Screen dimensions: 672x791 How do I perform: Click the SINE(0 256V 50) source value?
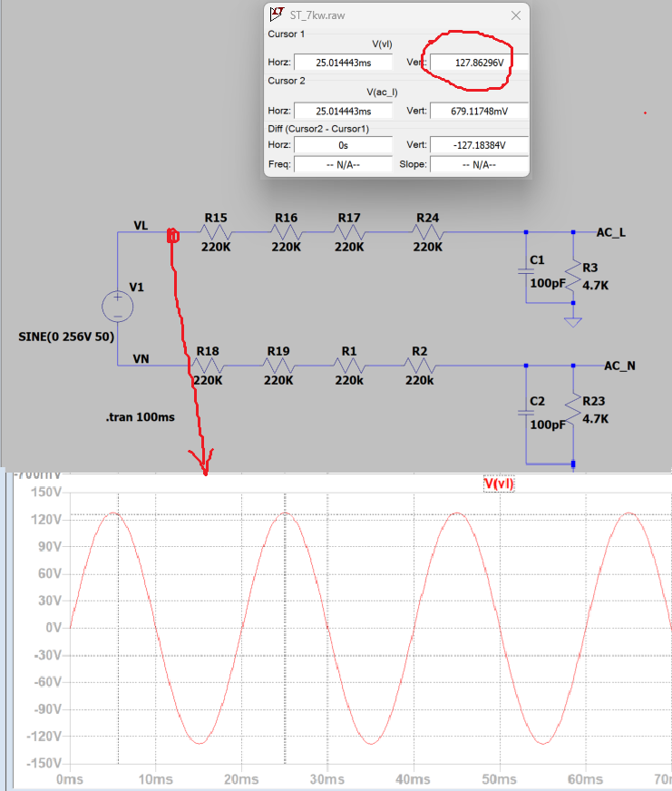(66, 337)
